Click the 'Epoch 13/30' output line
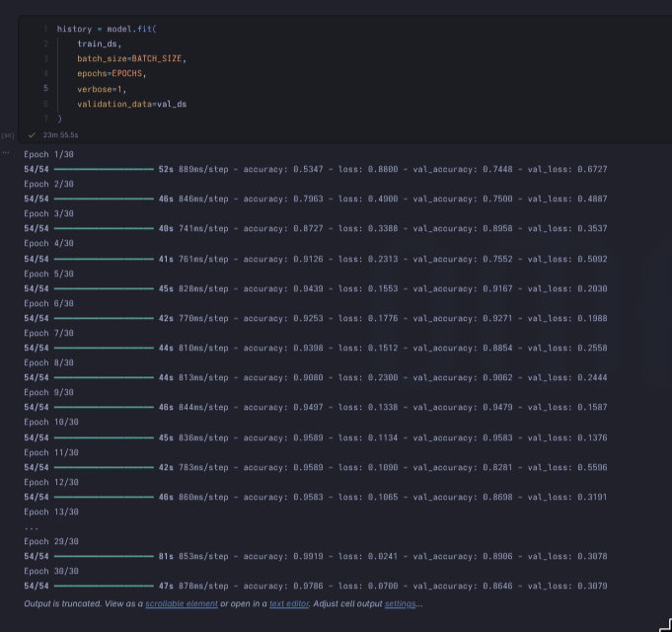The image size is (672, 632). [x=51, y=512]
